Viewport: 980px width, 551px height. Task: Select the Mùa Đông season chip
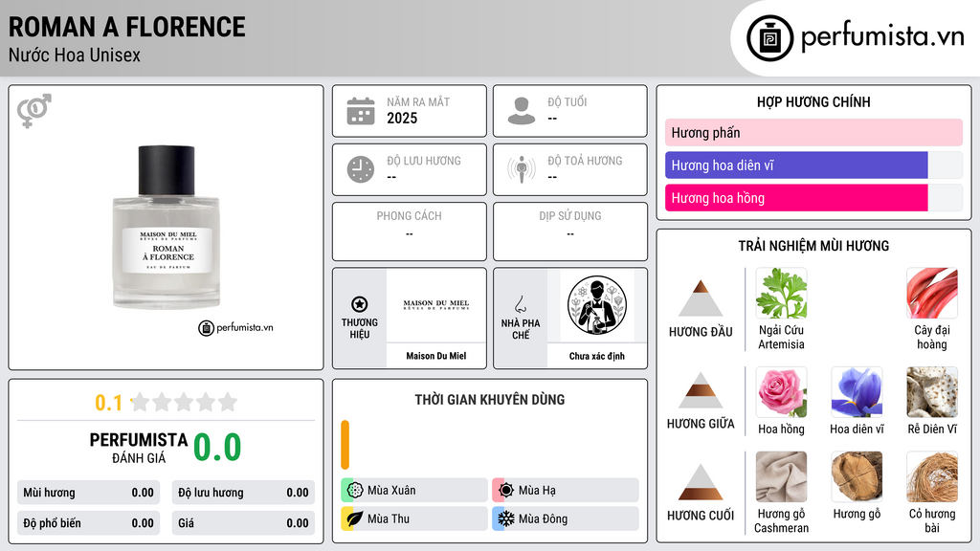pos(566,518)
